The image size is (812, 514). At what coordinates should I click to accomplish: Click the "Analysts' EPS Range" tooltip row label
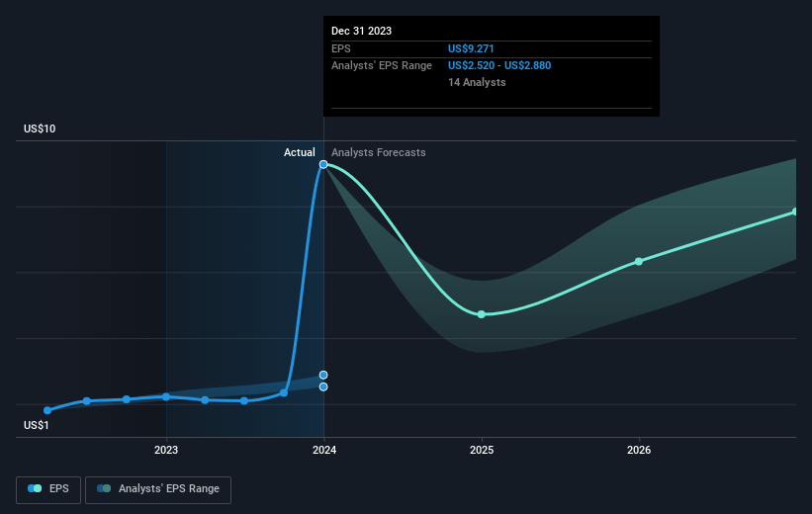[382, 66]
